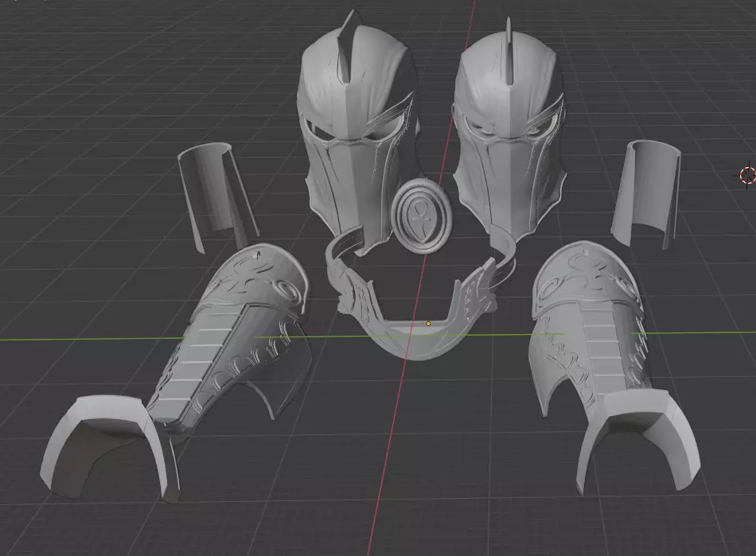
Task: Click the orange origin dot on the collar
Action: 428,324
